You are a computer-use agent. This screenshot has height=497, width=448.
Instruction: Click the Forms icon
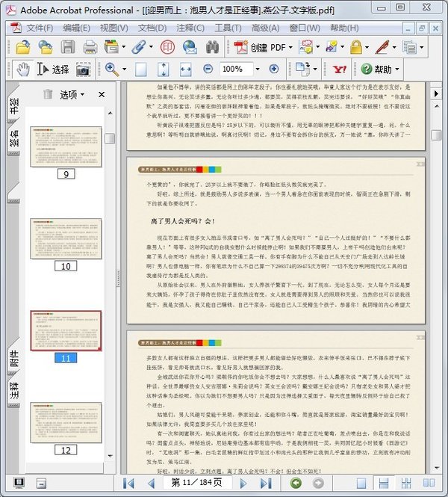pyautogui.click(x=409, y=47)
